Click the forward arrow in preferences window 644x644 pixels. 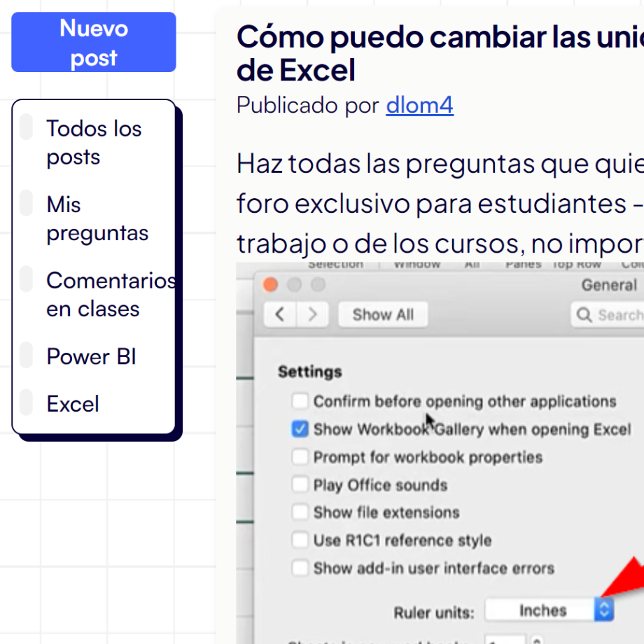click(312, 314)
